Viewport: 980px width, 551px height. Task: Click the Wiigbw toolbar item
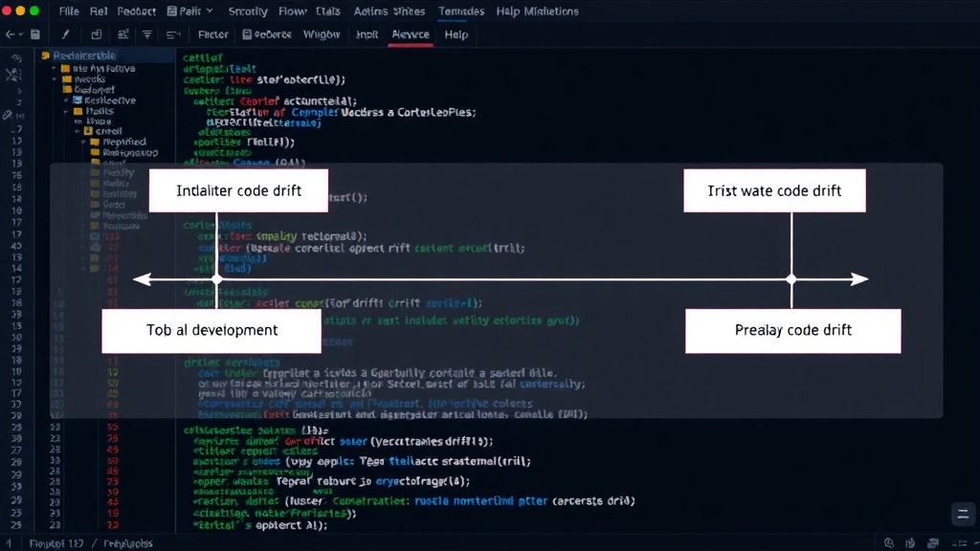pos(322,34)
